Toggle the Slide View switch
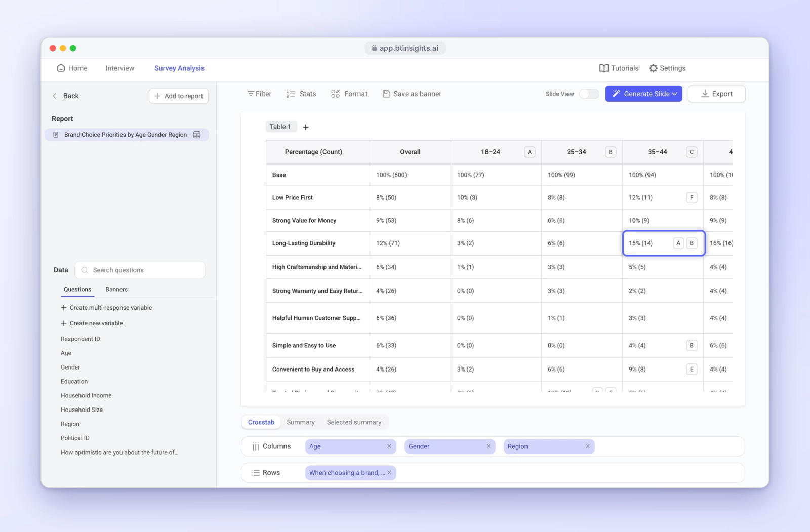Image resolution: width=810 pixels, height=532 pixels. point(589,94)
